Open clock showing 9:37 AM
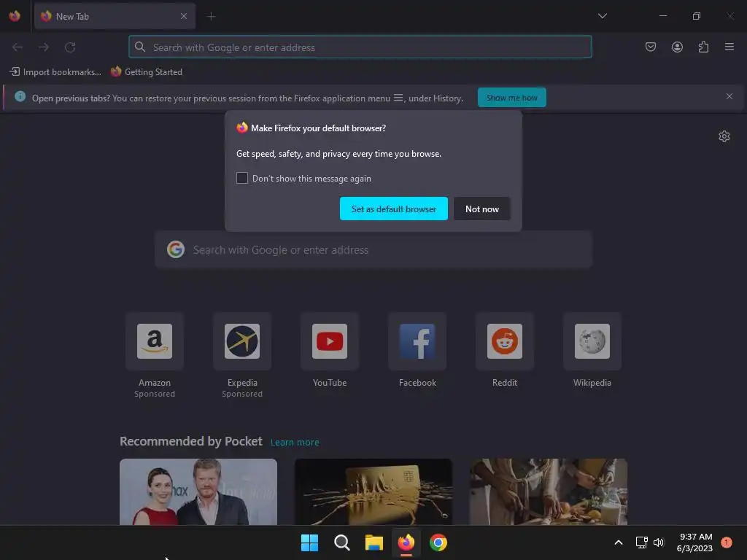Screen dimensions: 747x560 click(694, 542)
